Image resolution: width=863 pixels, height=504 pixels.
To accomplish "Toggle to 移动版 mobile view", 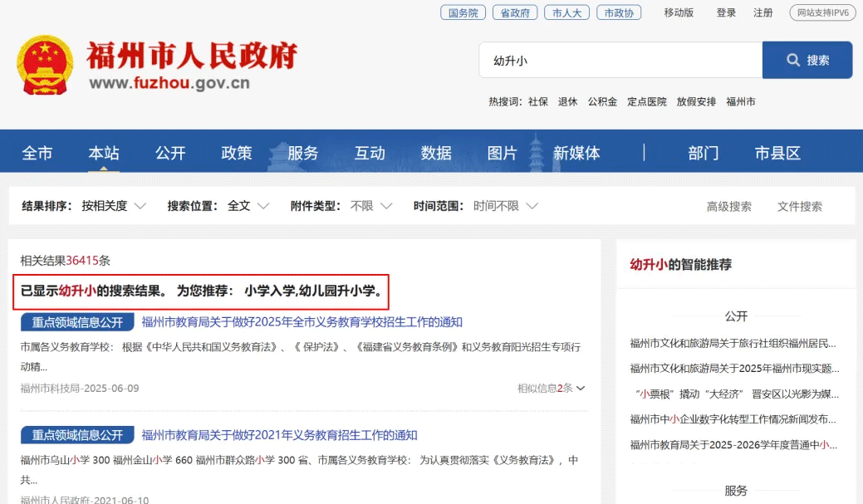I will [x=678, y=13].
